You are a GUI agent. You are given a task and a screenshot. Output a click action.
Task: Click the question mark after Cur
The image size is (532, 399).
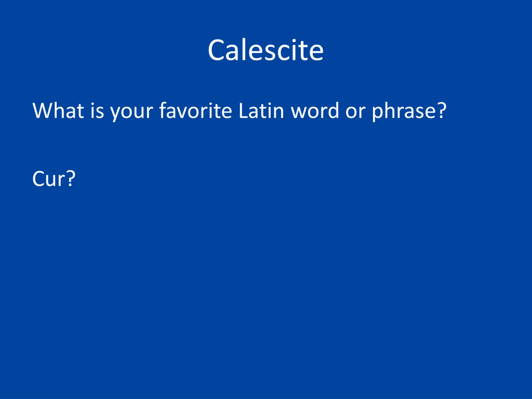coord(71,178)
